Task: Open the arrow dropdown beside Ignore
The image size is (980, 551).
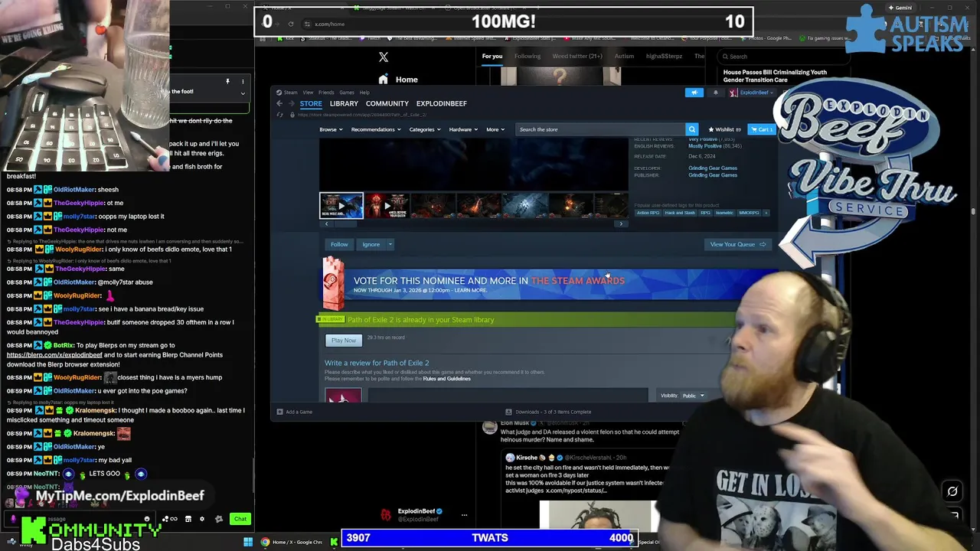Action: [390, 244]
